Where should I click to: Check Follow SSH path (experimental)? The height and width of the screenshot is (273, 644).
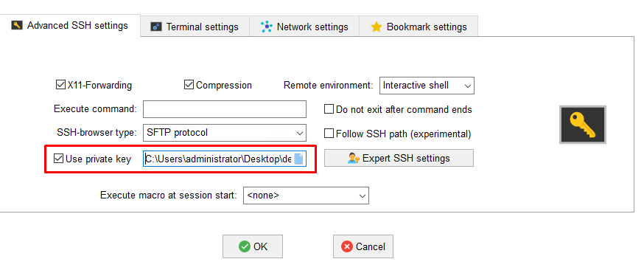[329, 134]
